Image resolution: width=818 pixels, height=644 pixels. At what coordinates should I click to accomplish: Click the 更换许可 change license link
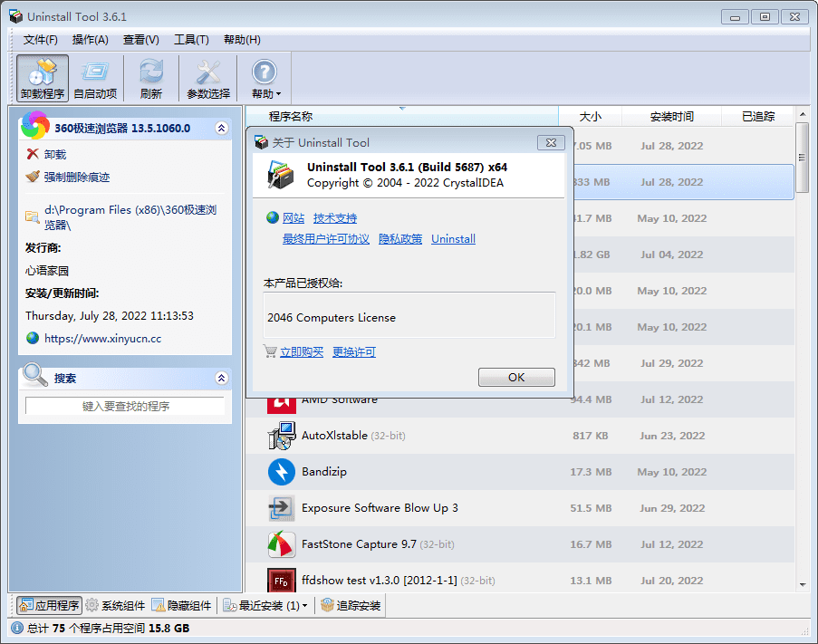354,352
